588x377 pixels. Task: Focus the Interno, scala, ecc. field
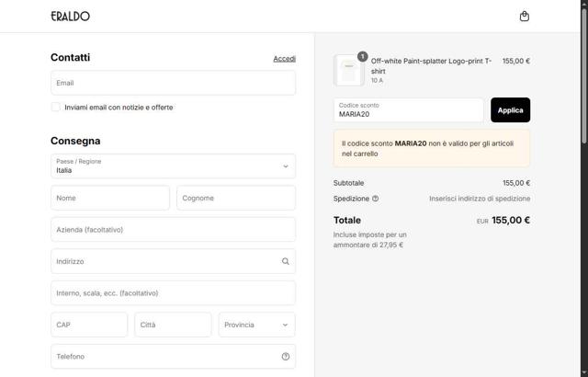[x=174, y=293]
